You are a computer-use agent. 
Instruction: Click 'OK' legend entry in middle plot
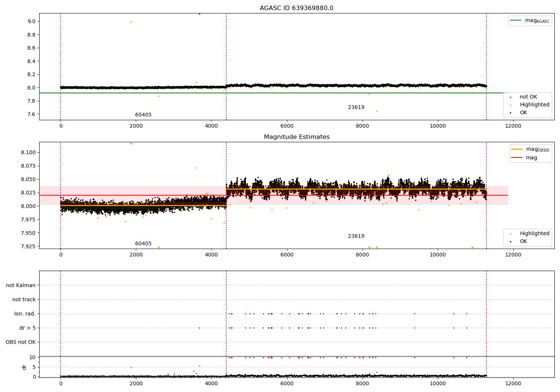coord(519,242)
